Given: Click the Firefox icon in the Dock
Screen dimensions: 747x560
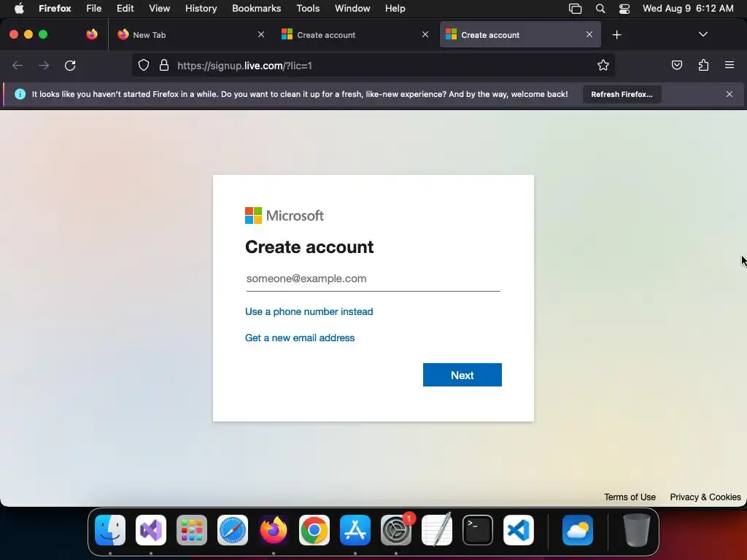Looking at the screenshot, I should pos(274,530).
